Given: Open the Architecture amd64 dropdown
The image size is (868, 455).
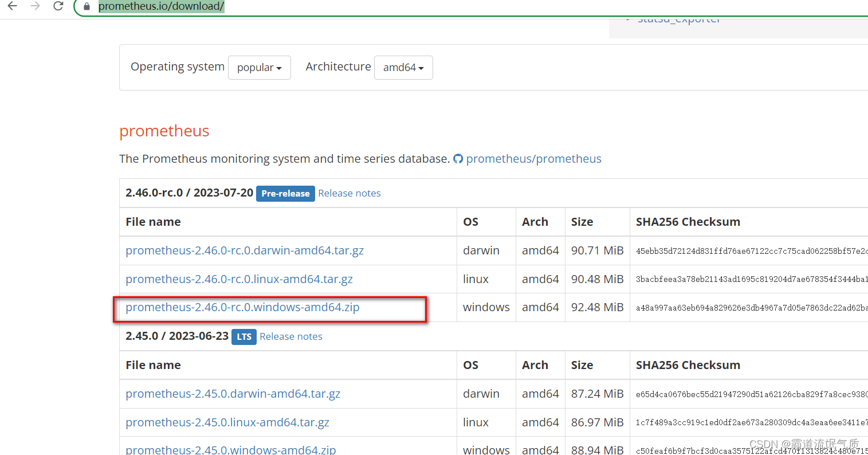Looking at the screenshot, I should (403, 68).
